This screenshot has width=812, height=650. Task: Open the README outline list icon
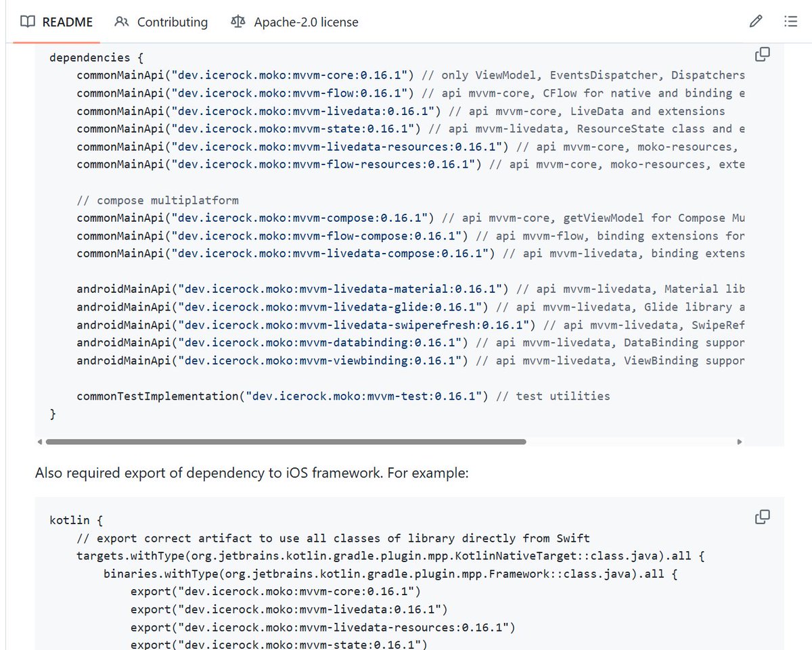click(x=790, y=22)
